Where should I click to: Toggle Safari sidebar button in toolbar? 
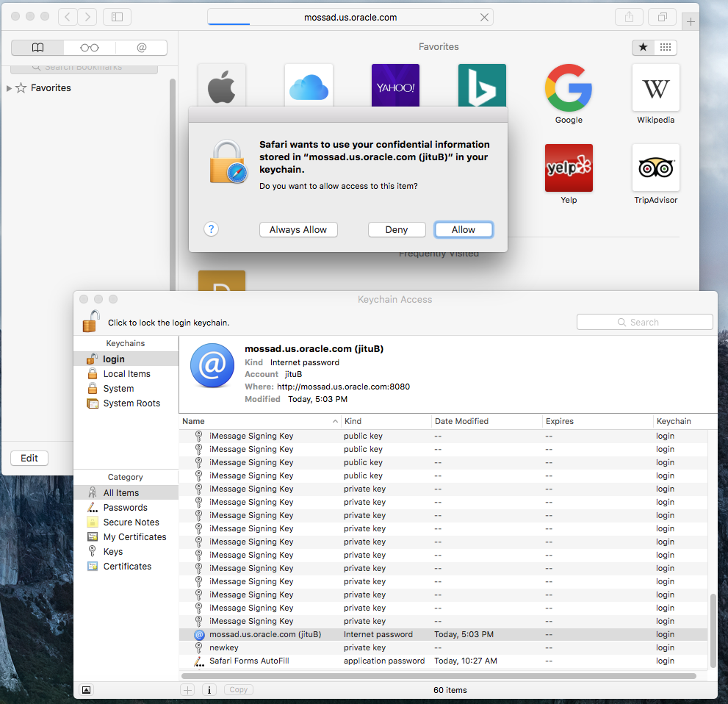117,17
